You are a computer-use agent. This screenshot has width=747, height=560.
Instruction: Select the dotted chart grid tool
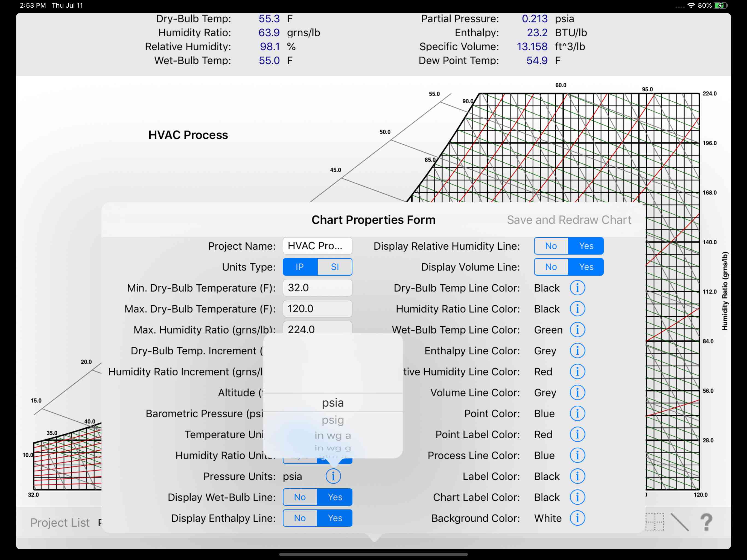[655, 522]
